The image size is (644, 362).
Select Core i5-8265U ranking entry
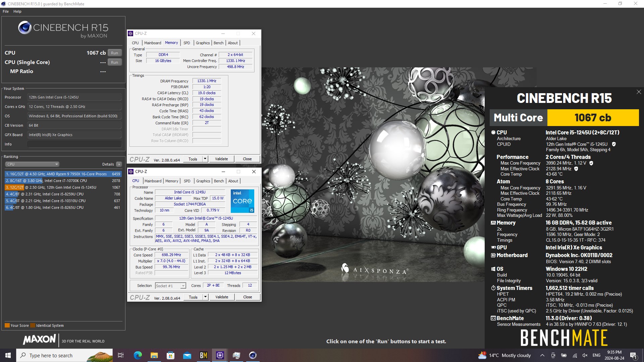[x=63, y=207]
